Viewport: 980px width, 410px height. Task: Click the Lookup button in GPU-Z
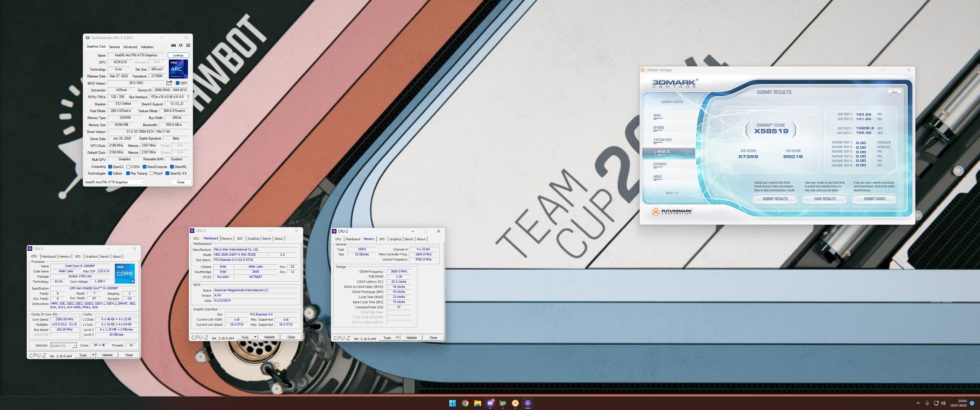178,55
